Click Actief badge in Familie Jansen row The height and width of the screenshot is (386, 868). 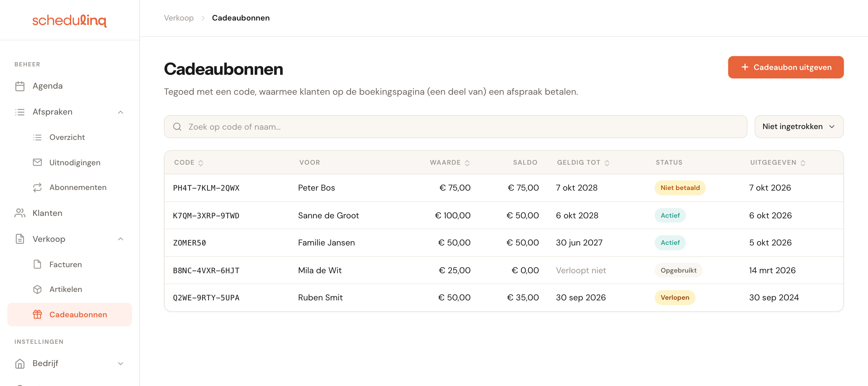click(670, 243)
